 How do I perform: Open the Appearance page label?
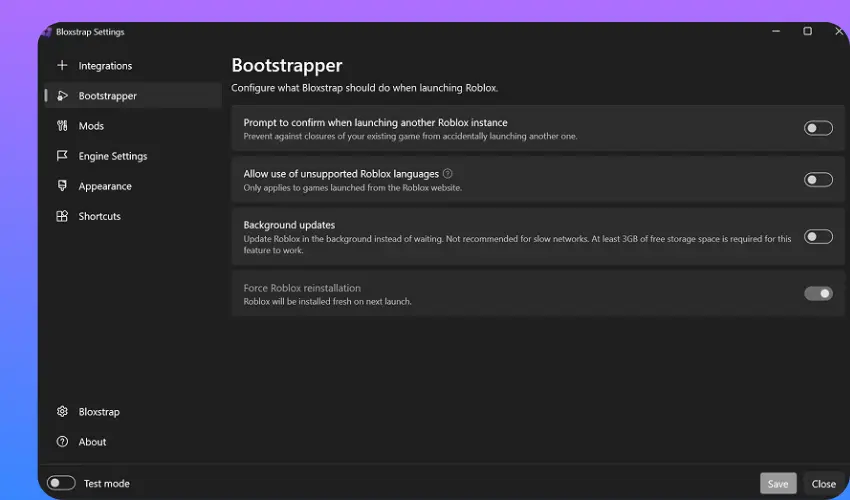(105, 186)
